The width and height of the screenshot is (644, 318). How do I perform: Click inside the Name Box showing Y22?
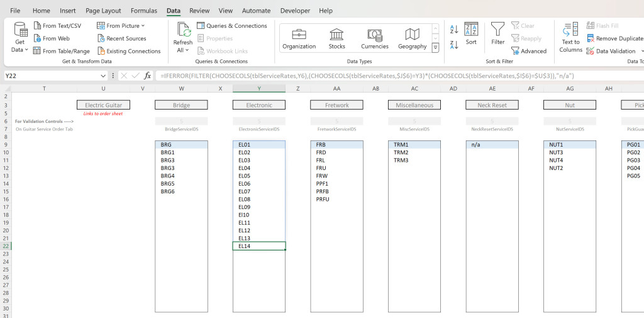tap(52, 76)
